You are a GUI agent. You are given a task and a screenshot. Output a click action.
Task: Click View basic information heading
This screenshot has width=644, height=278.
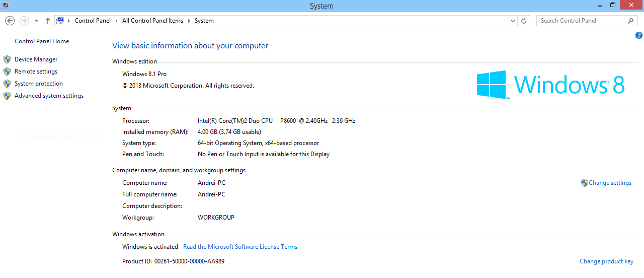[190, 46]
